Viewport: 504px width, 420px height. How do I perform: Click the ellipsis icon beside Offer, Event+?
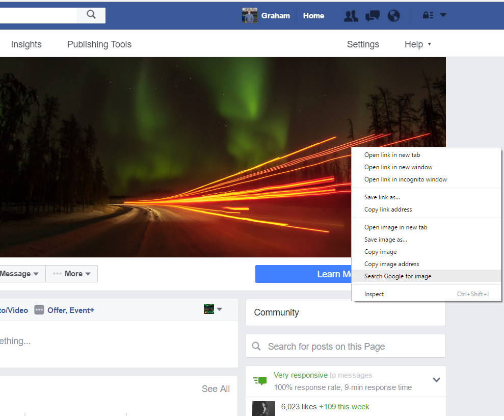coord(39,309)
